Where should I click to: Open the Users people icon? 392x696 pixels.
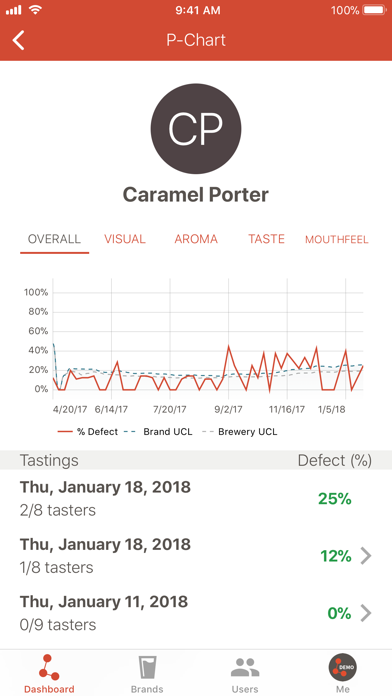click(245, 668)
